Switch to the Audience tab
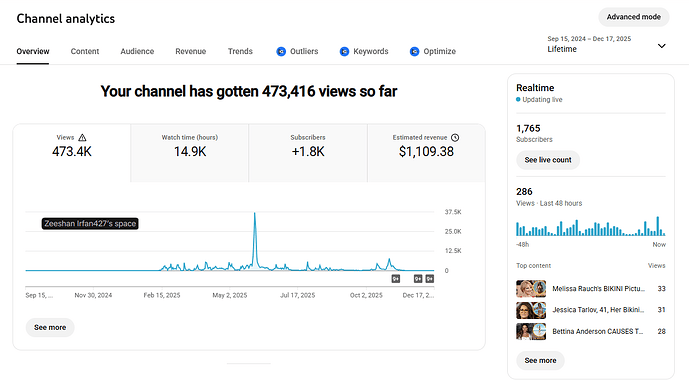The height and width of the screenshot is (380, 689). tap(137, 51)
